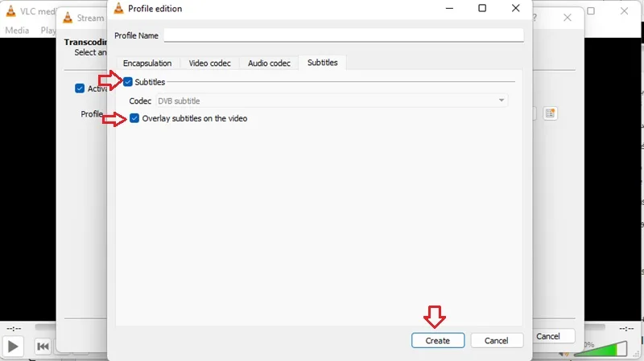Click the Create button
This screenshot has height=361, width=644.
pos(438,340)
